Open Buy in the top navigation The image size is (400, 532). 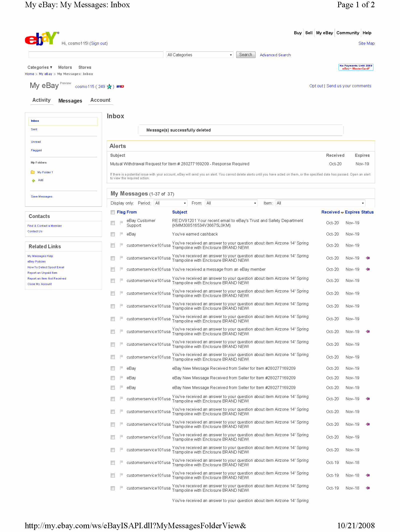click(x=298, y=33)
